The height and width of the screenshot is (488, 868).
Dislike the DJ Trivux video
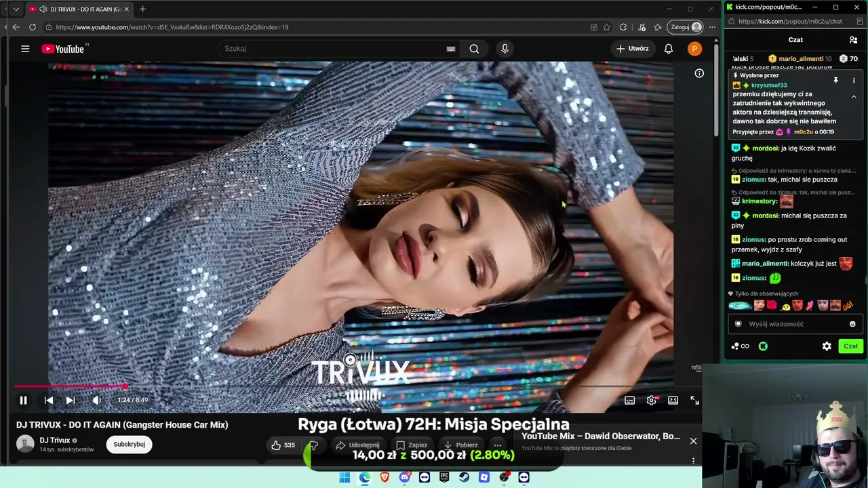click(x=313, y=445)
